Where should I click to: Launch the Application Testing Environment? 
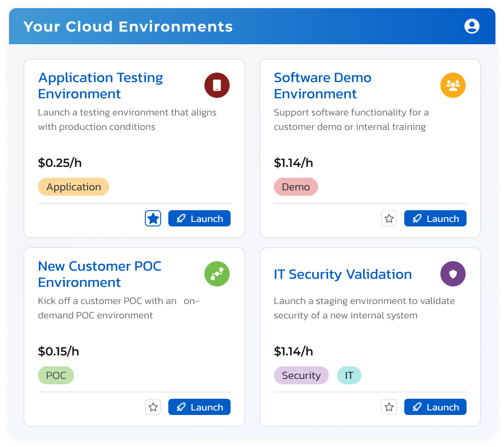tap(199, 218)
